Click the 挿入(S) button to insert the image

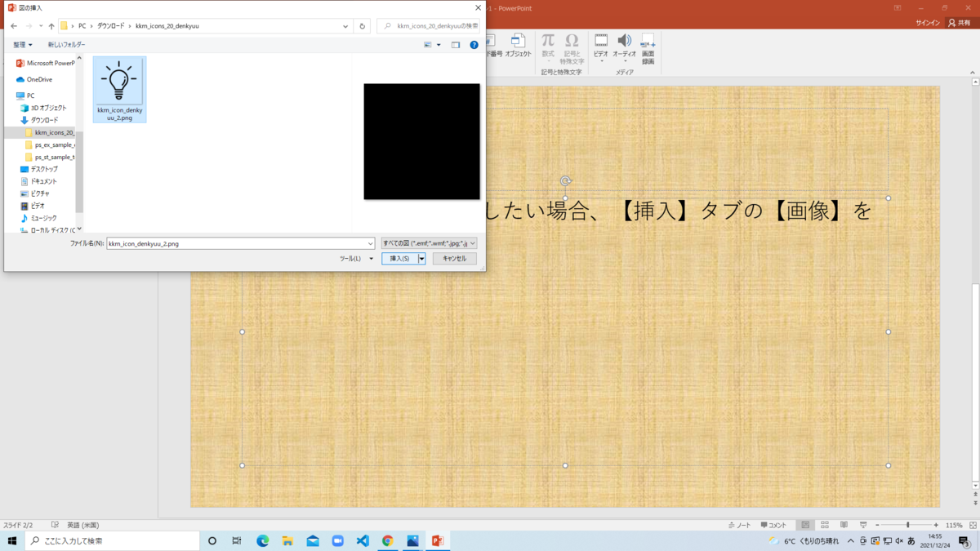pos(400,258)
